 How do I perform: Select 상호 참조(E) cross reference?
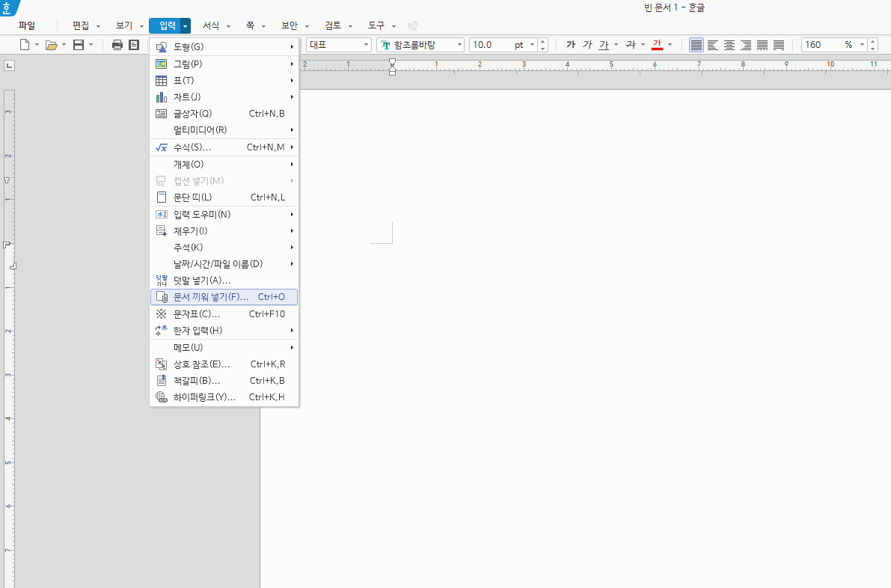click(224, 364)
